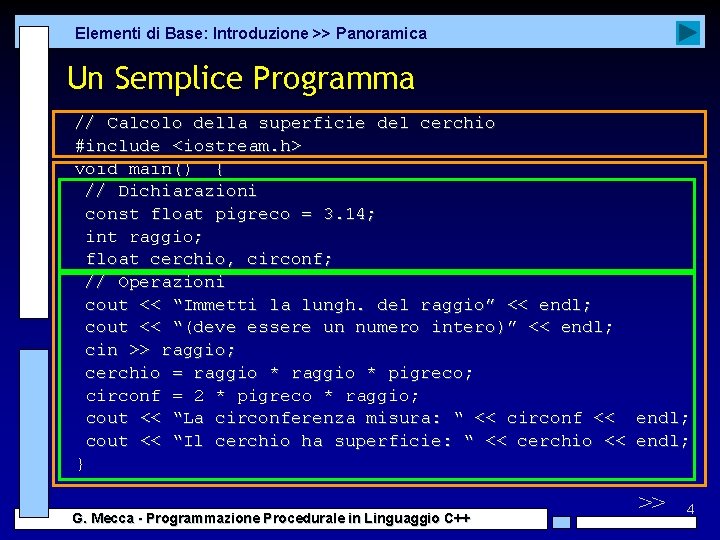
Task: Click the line '#include <iostream.h>'
Action: (188, 146)
